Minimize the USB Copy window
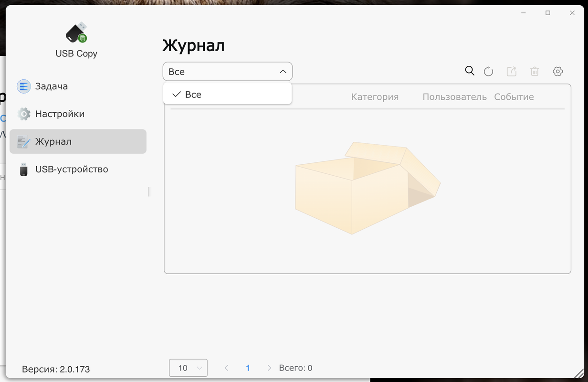 click(x=524, y=13)
